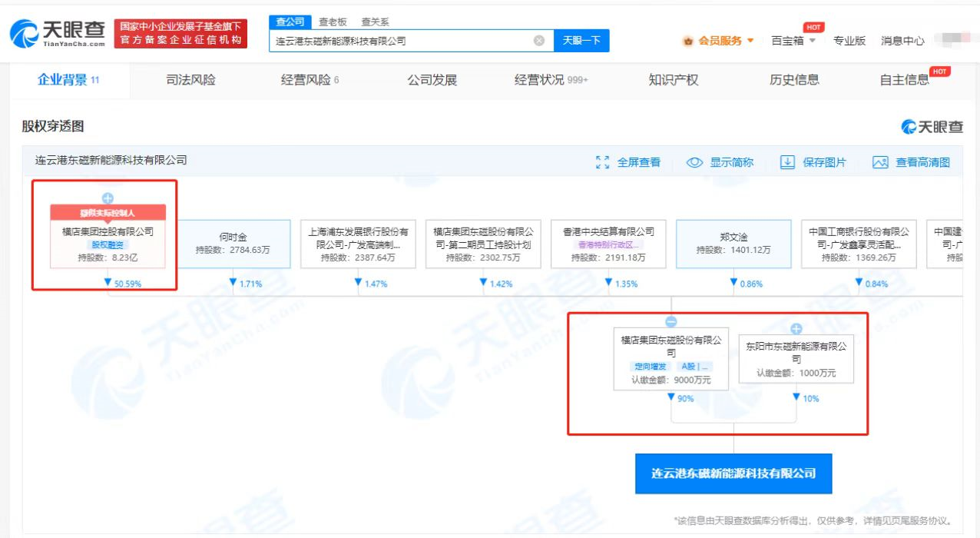The width and height of the screenshot is (980, 538).
Task: Select the 查老板 search tab
Action: click(x=333, y=22)
